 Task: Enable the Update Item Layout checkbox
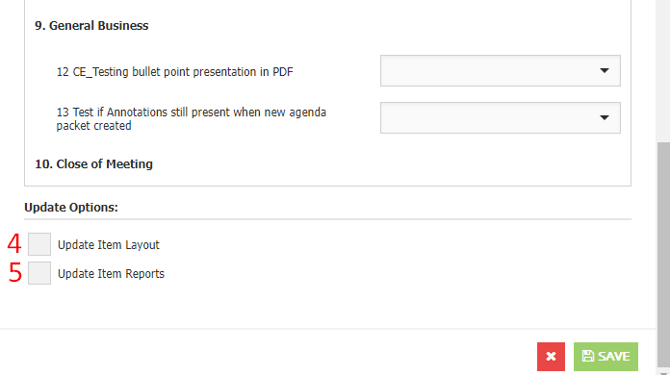pyautogui.click(x=39, y=244)
